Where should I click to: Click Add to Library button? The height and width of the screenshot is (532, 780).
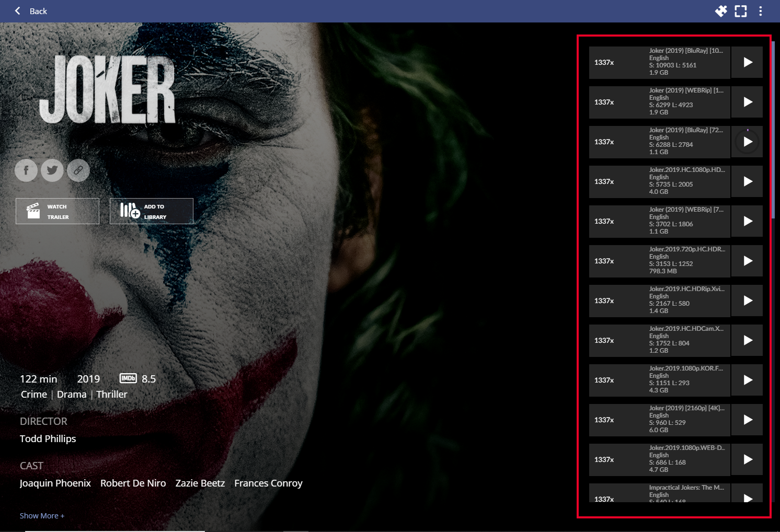tap(152, 211)
